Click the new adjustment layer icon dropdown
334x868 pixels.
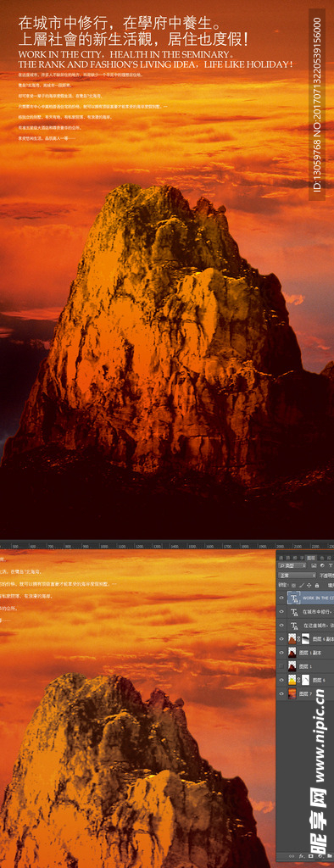(321, 856)
